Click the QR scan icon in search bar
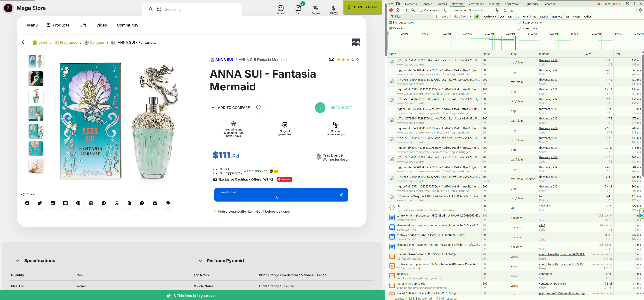Screen dimensions: 644x300 point(159,9)
